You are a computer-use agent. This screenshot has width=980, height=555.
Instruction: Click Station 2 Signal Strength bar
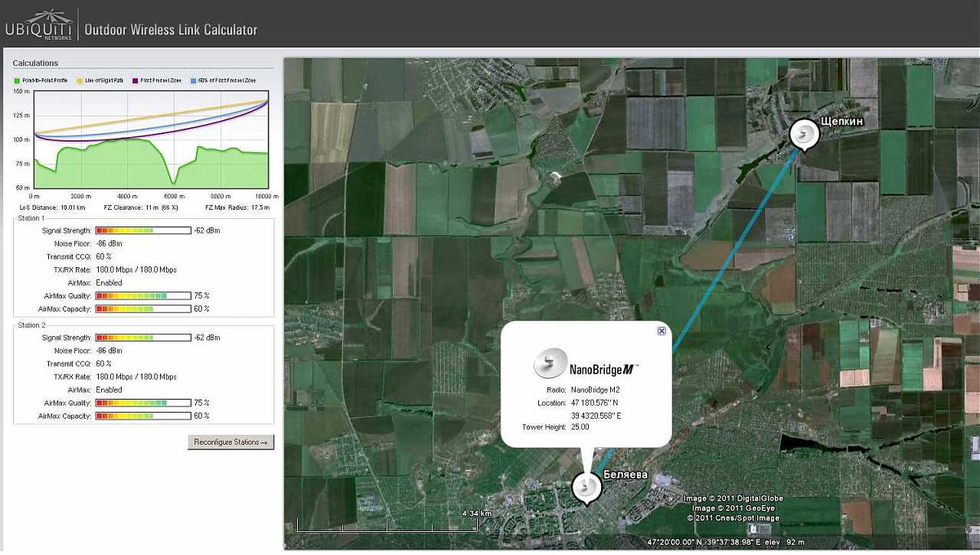pyautogui.click(x=142, y=338)
